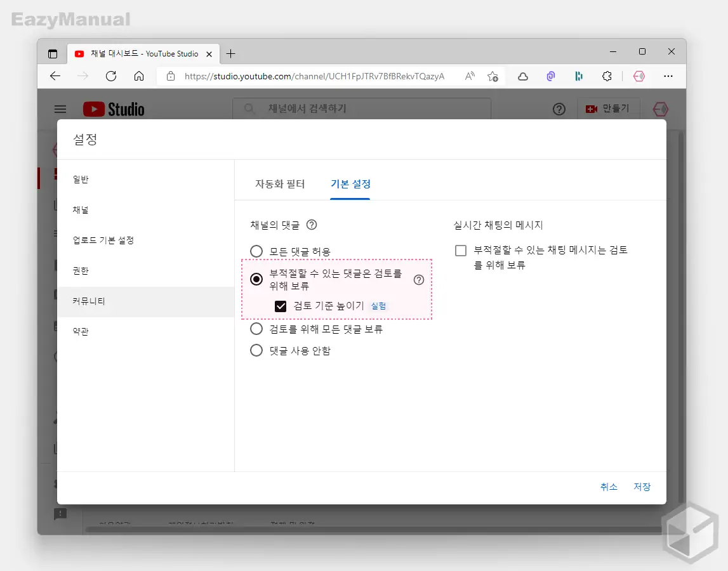Click the help icon beside the review-hold option
This screenshot has height=571, width=728.
pyautogui.click(x=418, y=279)
